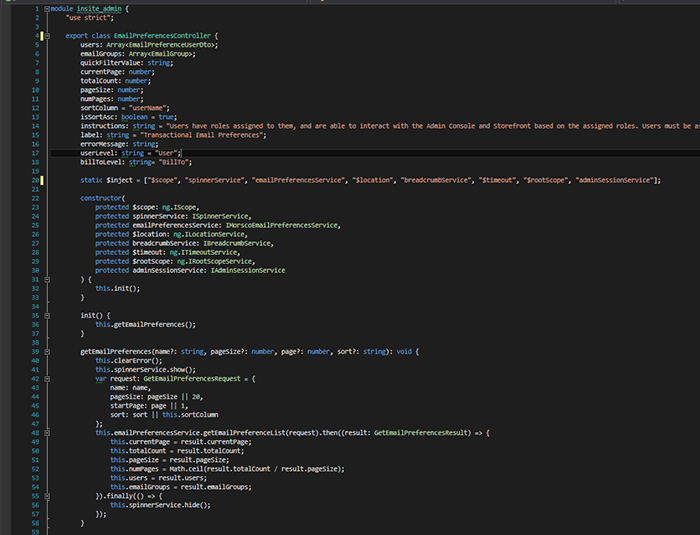
Task: Collapse the getEmailPreferences method fold on line 39
Action: click(47, 352)
